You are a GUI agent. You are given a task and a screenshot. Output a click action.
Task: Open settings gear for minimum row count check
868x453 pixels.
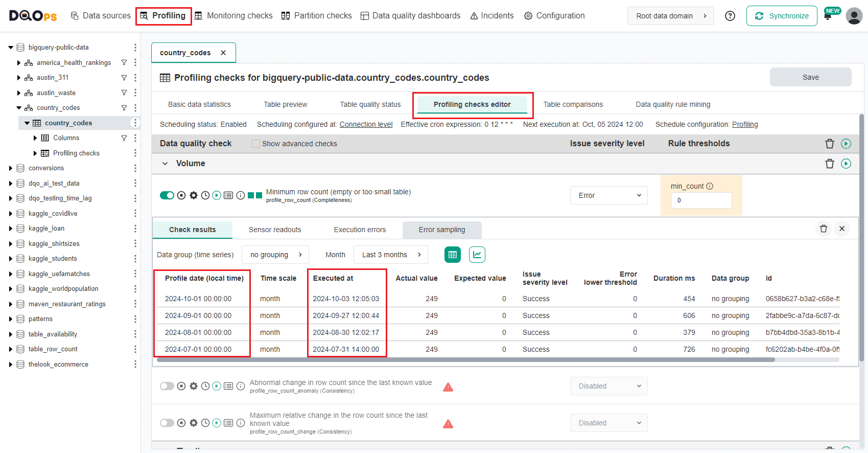(194, 195)
